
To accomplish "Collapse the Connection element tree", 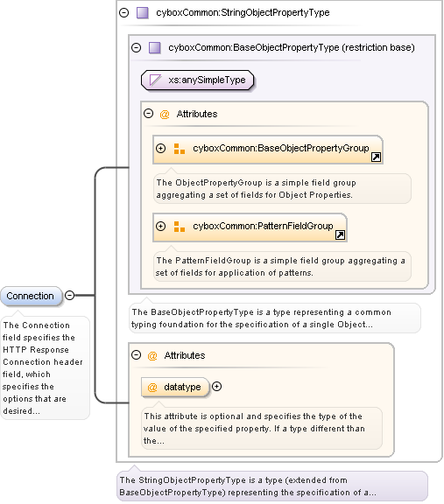I will 70,295.
